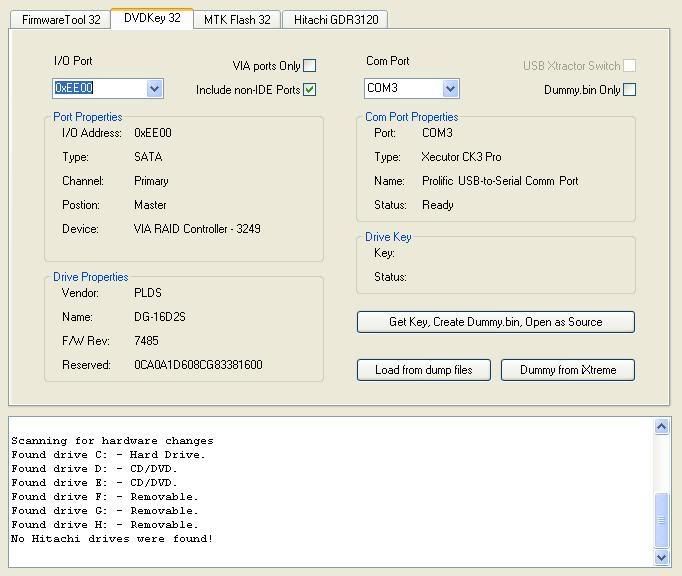682x576 pixels.
Task: Click log line Found drive C: Hard Drive
Action: click(108, 455)
